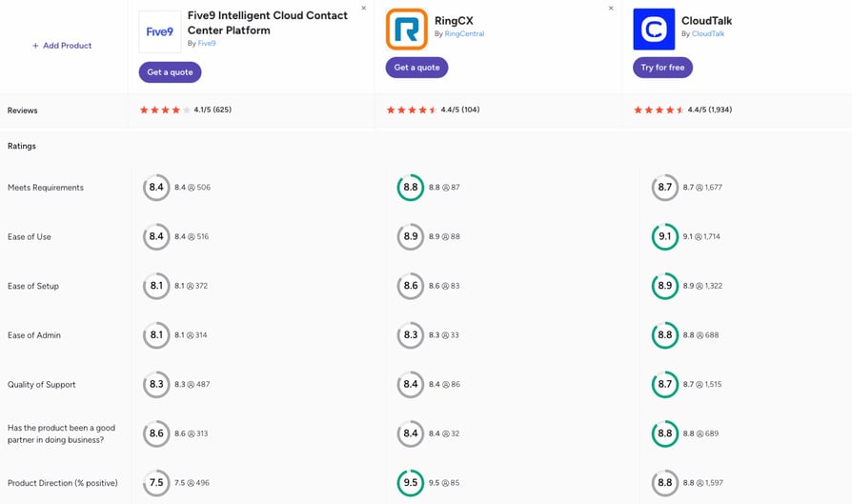
Task: Click the Reviews row label
Action: [x=22, y=111]
